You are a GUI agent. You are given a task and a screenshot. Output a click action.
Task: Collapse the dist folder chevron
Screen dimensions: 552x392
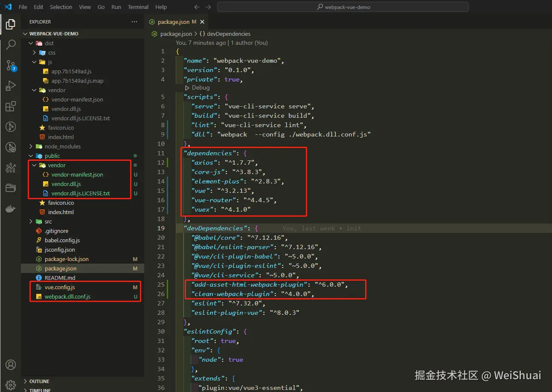click(31, 43)
